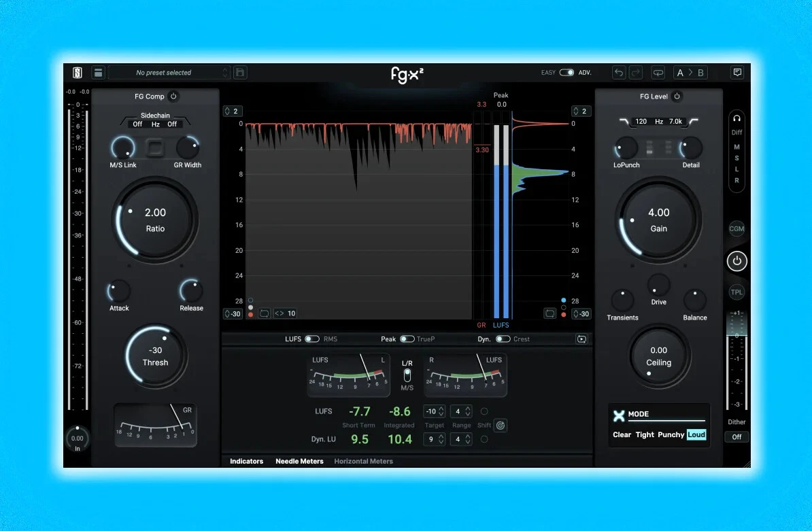Viewport: 812px width, 531px height.
Task: Click the Release knob
Action: pyautogui.click(x=191, y=292)
